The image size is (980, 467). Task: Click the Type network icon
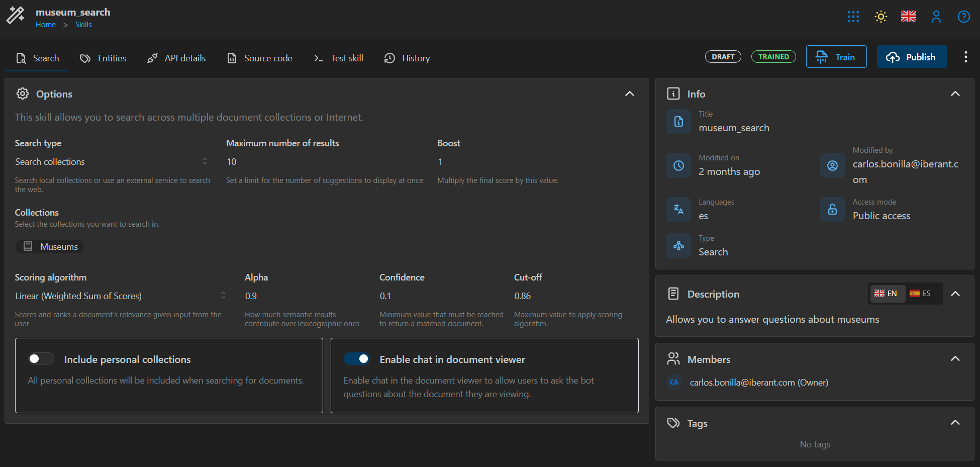pyautogui.click(x=678, y=246)
